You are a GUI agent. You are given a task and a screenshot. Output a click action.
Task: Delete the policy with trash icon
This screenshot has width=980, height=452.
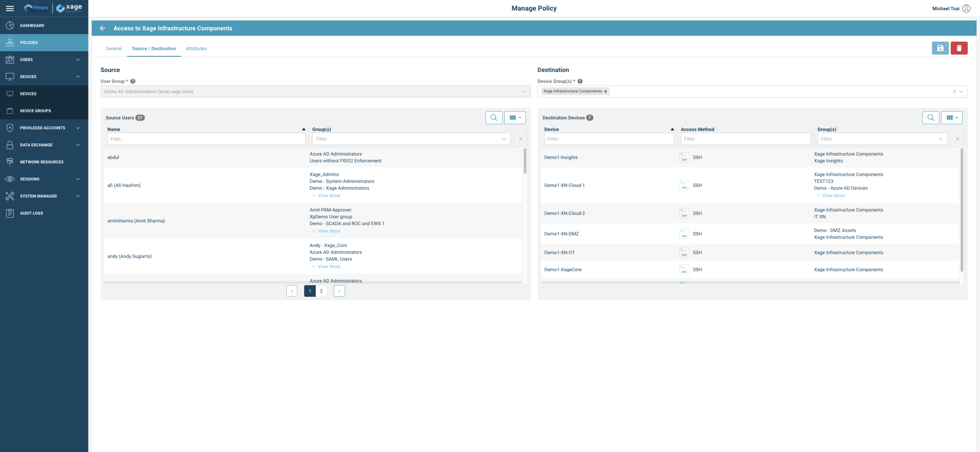click(x=959, y=48)
